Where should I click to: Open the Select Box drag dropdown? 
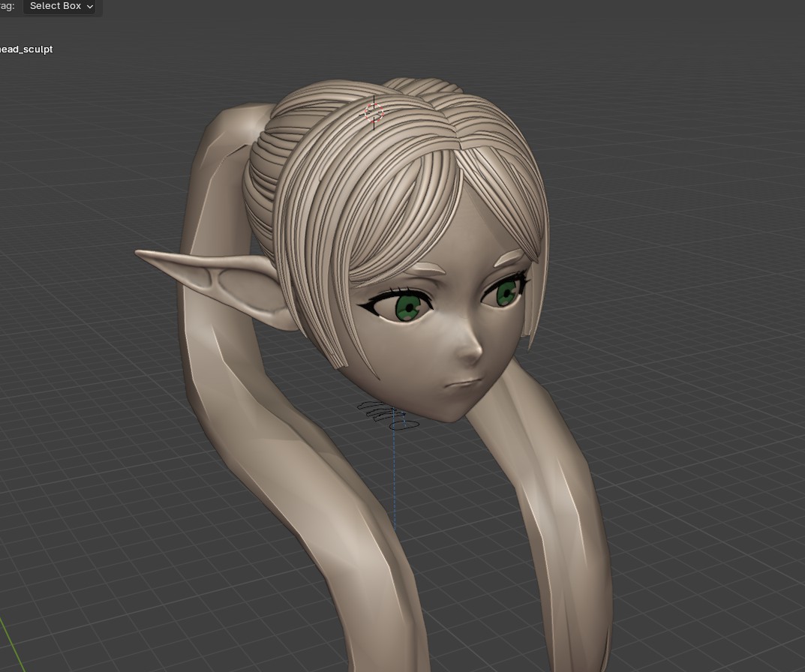[62, 6]
